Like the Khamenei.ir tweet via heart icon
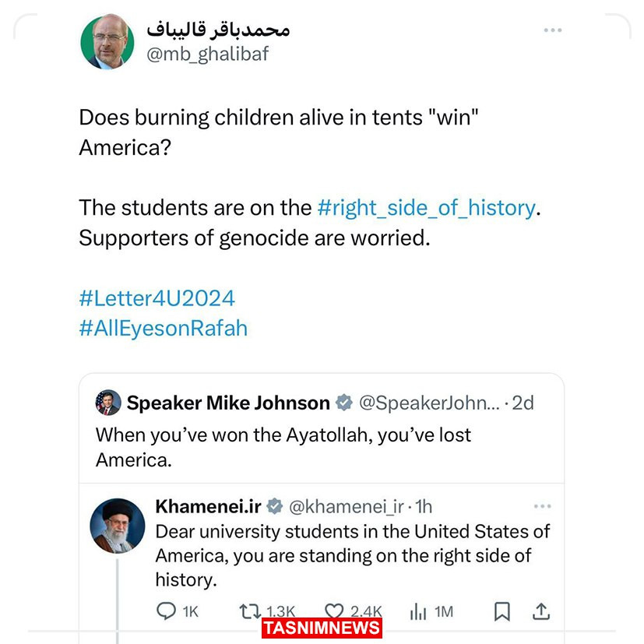 [335, 611]
